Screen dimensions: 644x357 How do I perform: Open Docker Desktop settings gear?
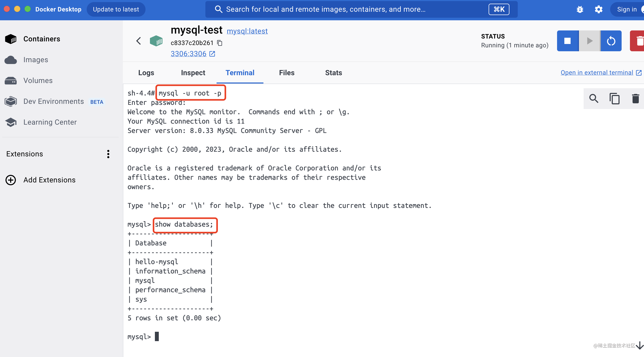pos(598,9)
